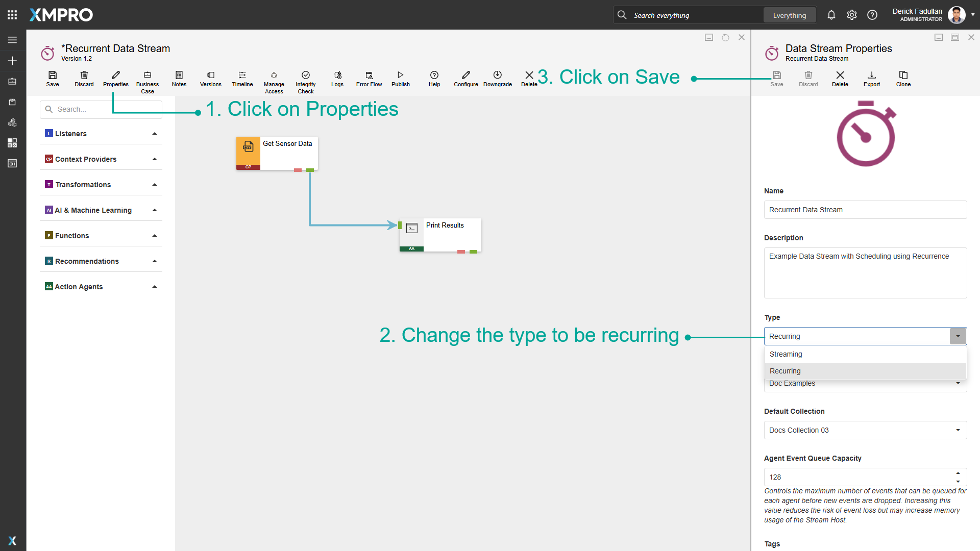980x551 pixels.
Task: Open the Default Collection dropdown
Action: 958,430
